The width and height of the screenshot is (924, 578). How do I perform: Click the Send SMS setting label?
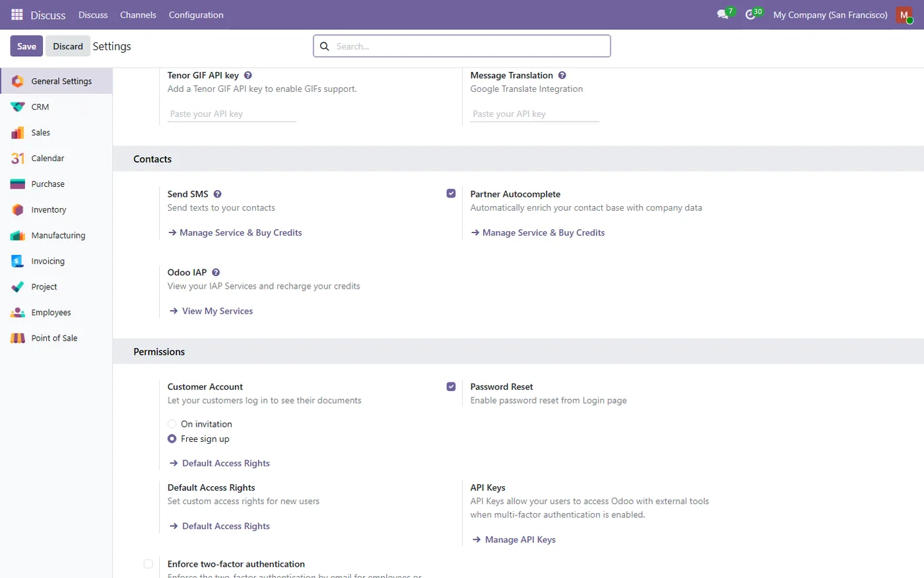[x=188, y=194]
